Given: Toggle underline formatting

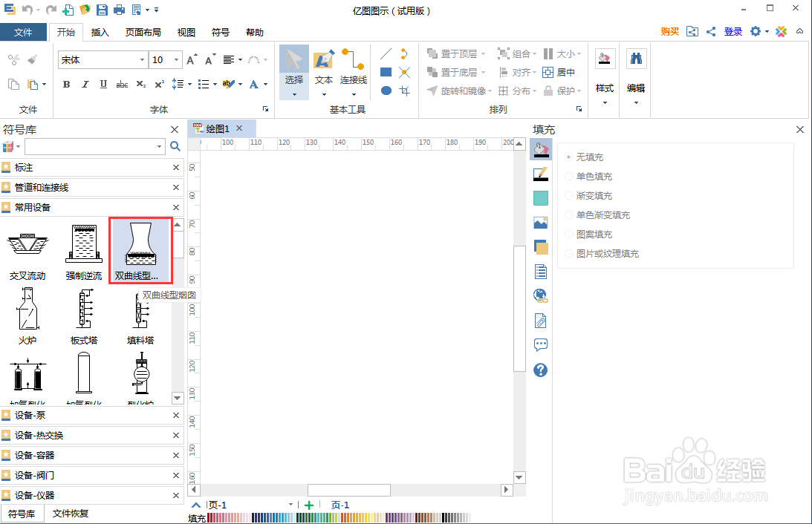Looking at the screenshot, I should tap(103, 85).
